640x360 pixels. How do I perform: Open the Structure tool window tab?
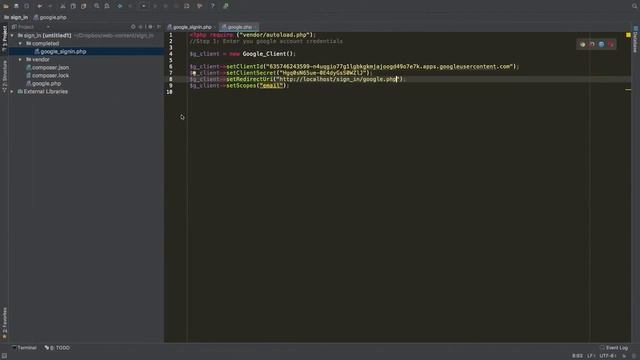tap(4, 76)
